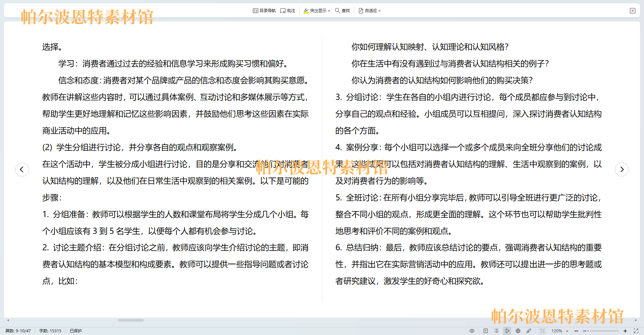Click the 已保护 protection status
Viewport: 644px width, 335px height.
[x=76, y=331]
